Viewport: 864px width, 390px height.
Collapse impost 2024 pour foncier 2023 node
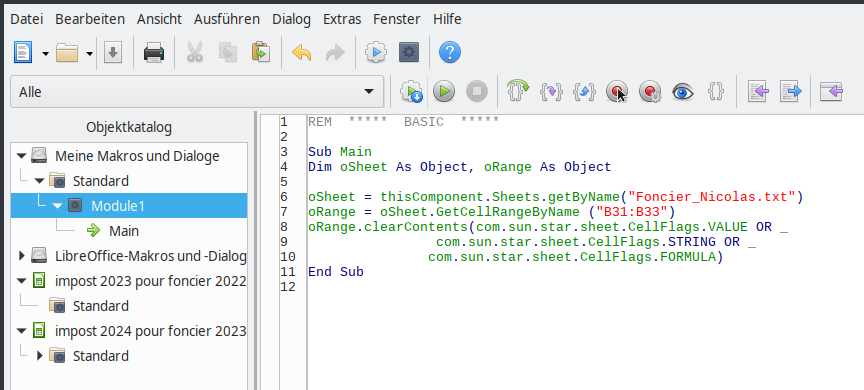21,331
